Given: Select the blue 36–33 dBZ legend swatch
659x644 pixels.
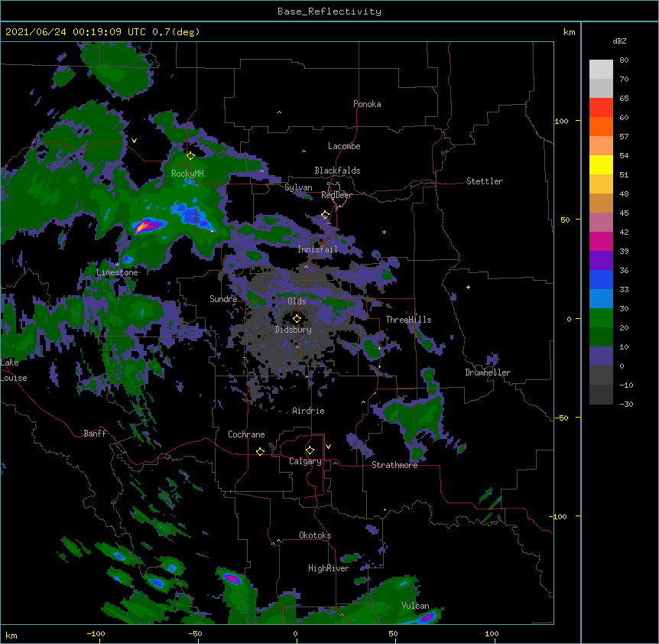Looking at the screenshot, I should coord(601,279).
